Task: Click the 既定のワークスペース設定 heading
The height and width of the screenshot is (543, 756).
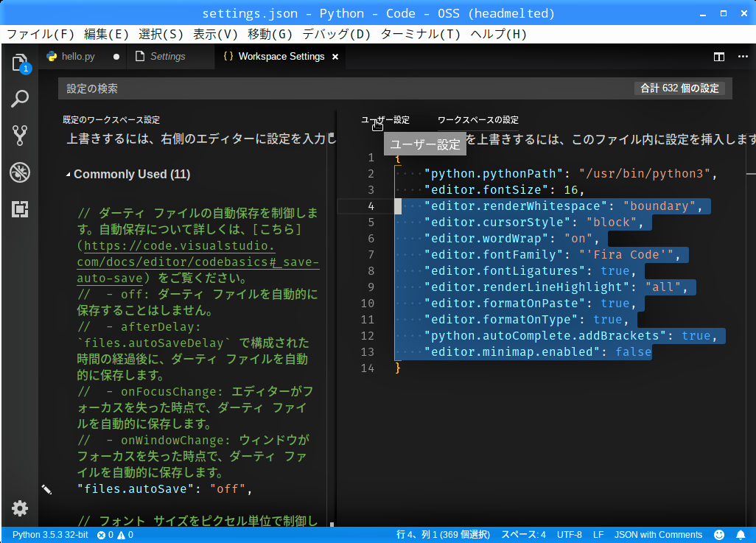Action: (x=111, y=120)
